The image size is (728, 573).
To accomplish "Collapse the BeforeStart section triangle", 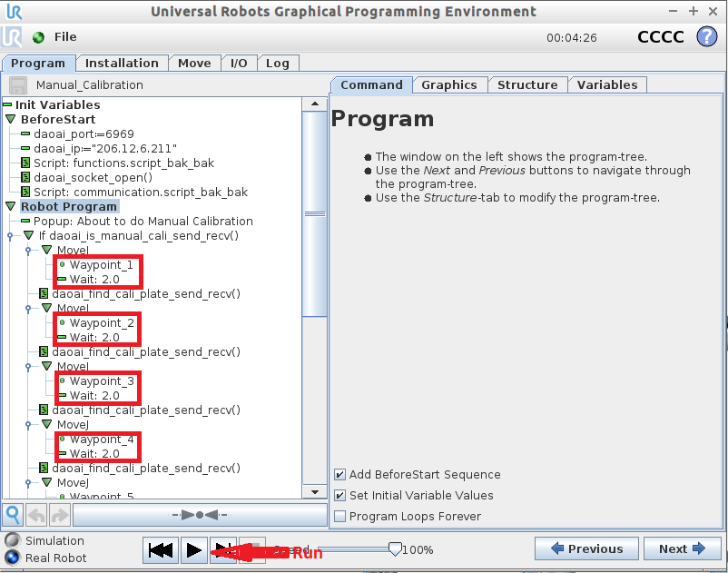I will click(11, 119).
